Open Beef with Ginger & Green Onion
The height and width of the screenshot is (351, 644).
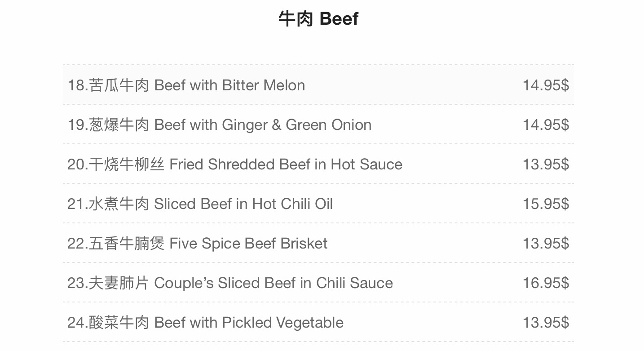(x=262, y=125)
